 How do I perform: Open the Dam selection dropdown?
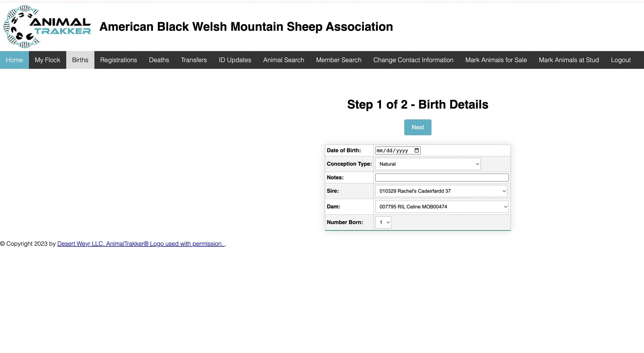click(442, 207)
